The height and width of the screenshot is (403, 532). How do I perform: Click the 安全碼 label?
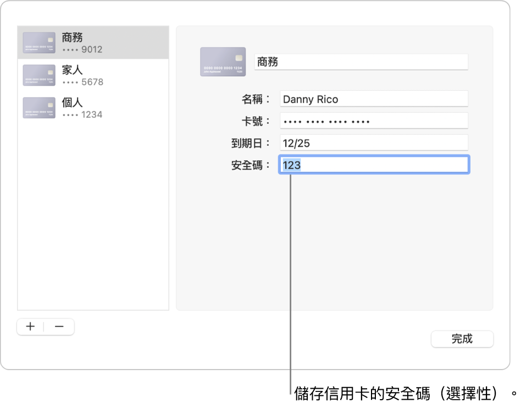click(x=251, y=165)
